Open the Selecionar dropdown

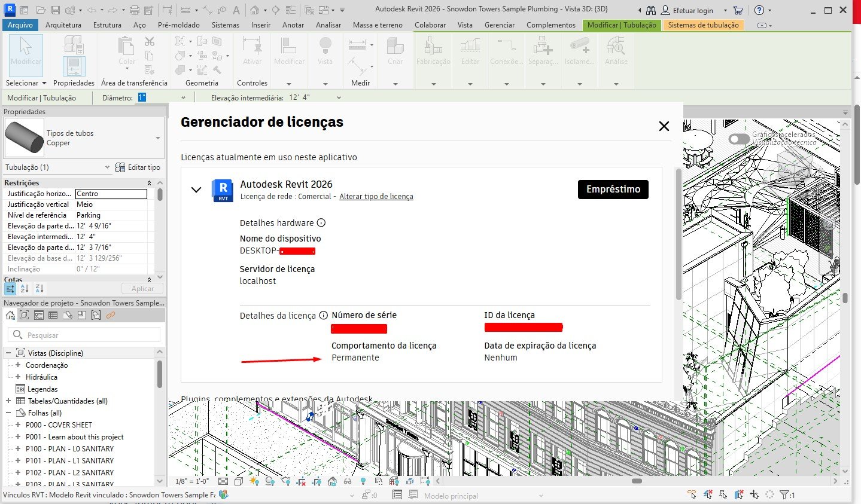[x=26, y=83]
